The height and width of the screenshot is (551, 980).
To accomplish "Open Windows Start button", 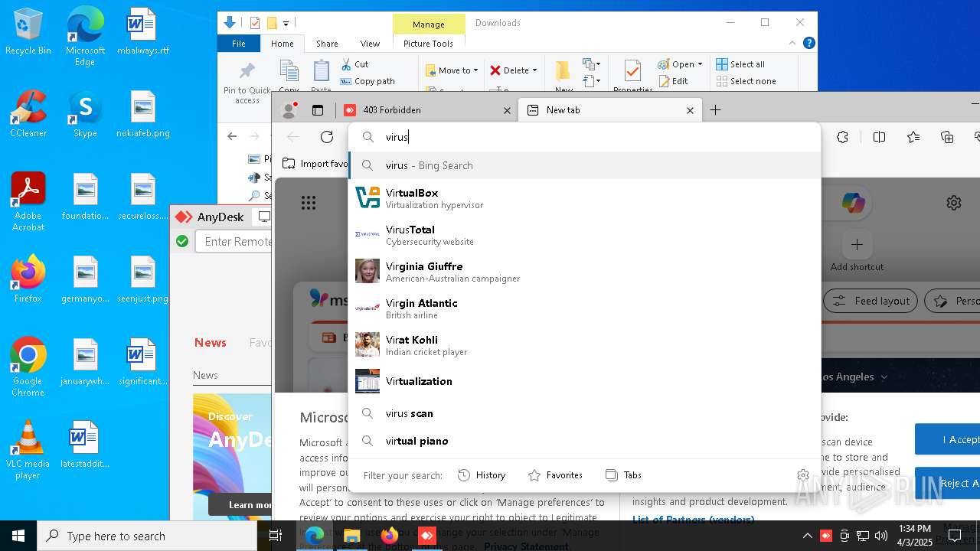I will click(x=18, y=536).
